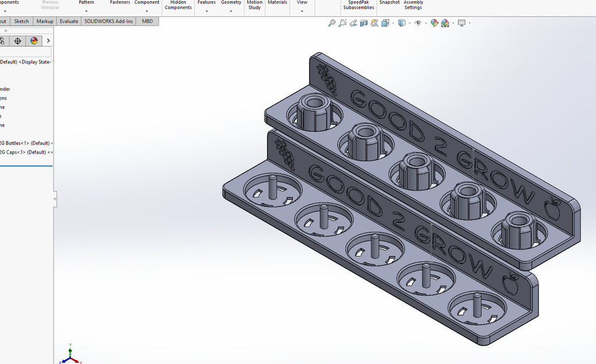Image resolution: width=596 pixels, height=364 pixels.
Task: Click the Previous View icon
Action: coord(353,23)
